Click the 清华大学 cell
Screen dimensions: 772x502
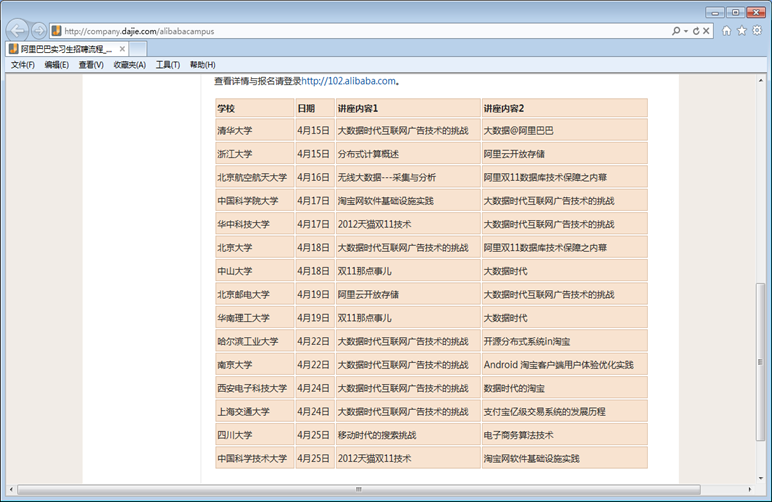tap(255, 130)
